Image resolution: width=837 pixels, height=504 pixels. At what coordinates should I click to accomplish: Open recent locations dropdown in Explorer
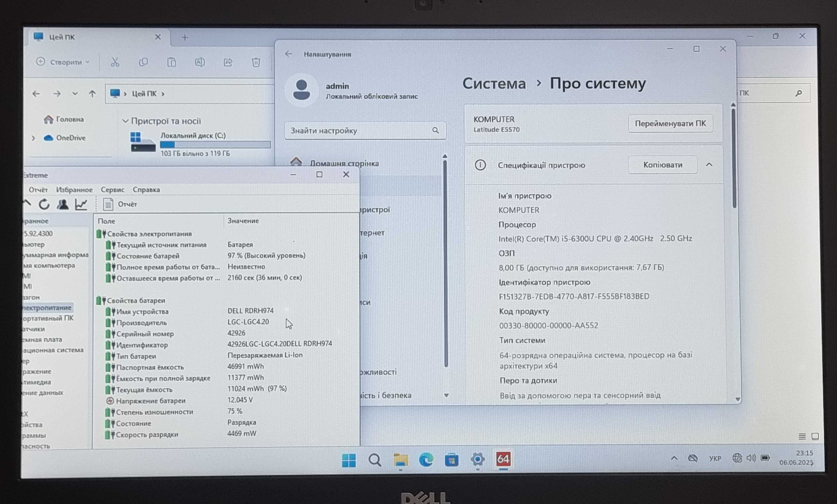75,94
